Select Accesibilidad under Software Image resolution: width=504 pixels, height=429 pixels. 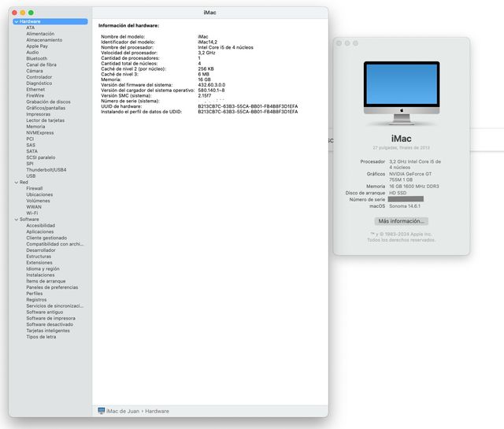coord(40,226)
